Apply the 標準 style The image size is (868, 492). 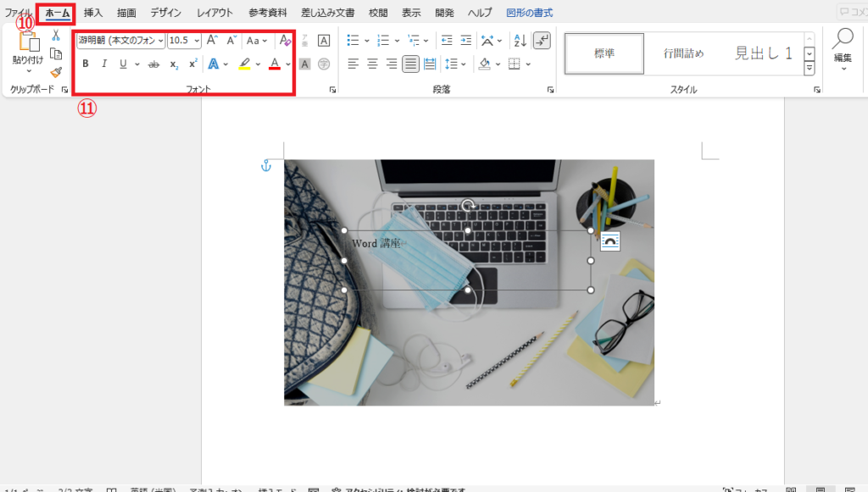click(604, 53)
